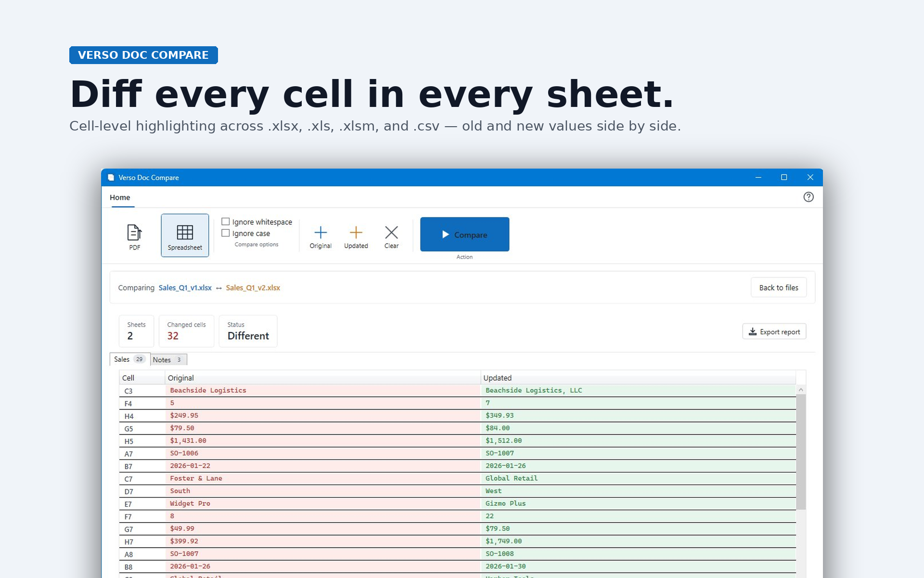Enable the Ignore case checkbox

(x=225, y=233)
